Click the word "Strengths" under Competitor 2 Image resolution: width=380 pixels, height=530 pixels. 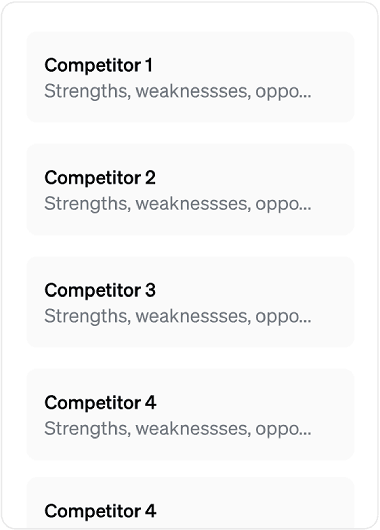pyautogui.click(x=88, y=204)
